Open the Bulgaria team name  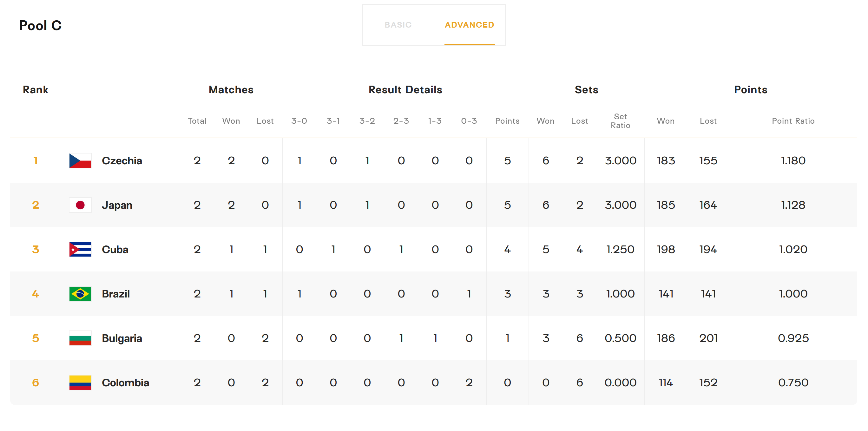pyautogui.click(x=122, y=338)
